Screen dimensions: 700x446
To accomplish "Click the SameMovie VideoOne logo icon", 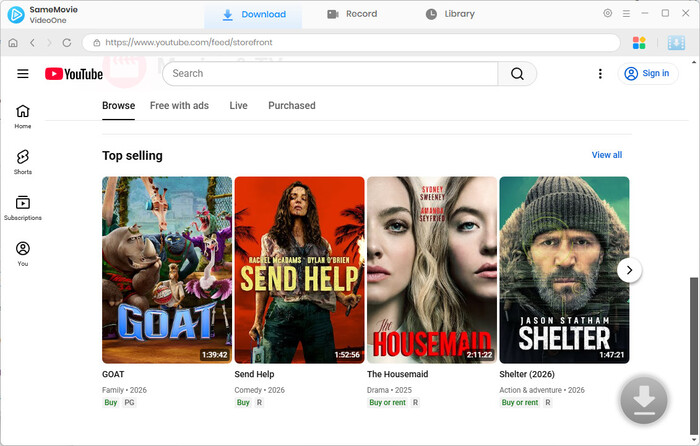I will pyautogui.click(x=16, y=15).
